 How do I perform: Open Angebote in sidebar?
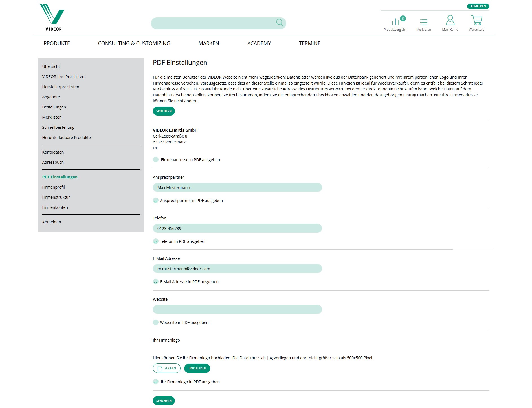point(51,97)
